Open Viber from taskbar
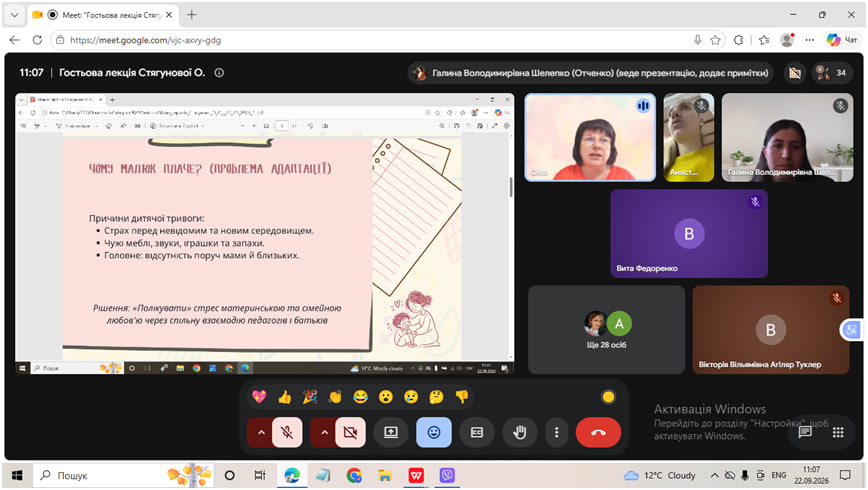The height and width of the screenshot is (490, 868). click(447, 475)
